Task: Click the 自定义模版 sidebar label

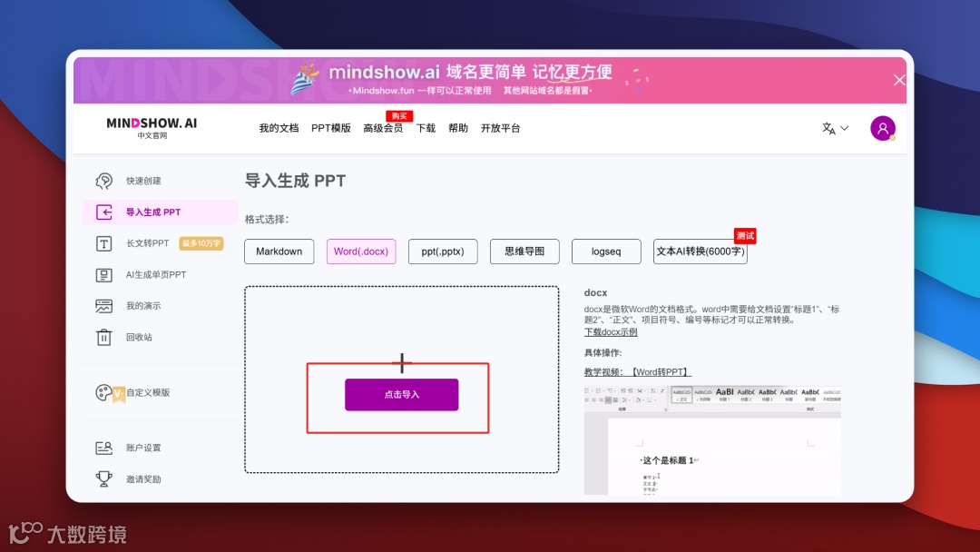Action: click(148, 392)
